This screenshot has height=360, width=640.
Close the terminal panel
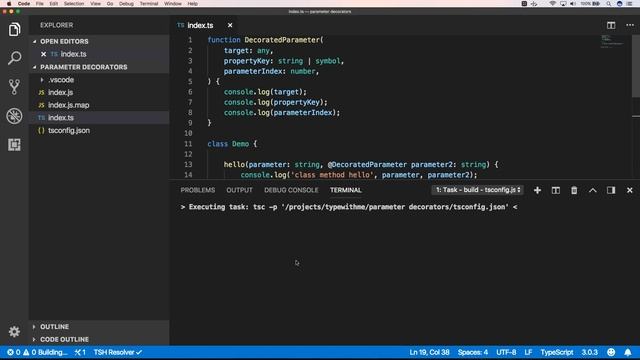pyautogui.click(x=629, y=190)
